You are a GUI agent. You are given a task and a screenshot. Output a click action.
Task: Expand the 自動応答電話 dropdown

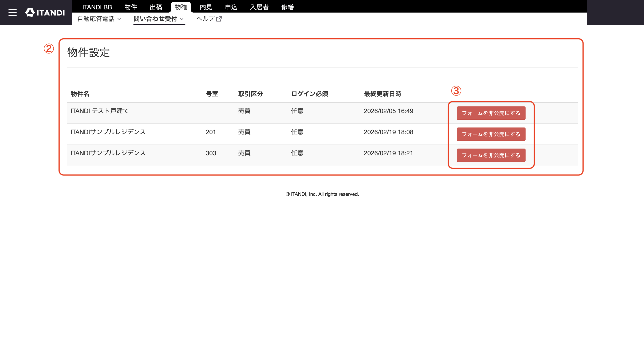pos(99,19)
